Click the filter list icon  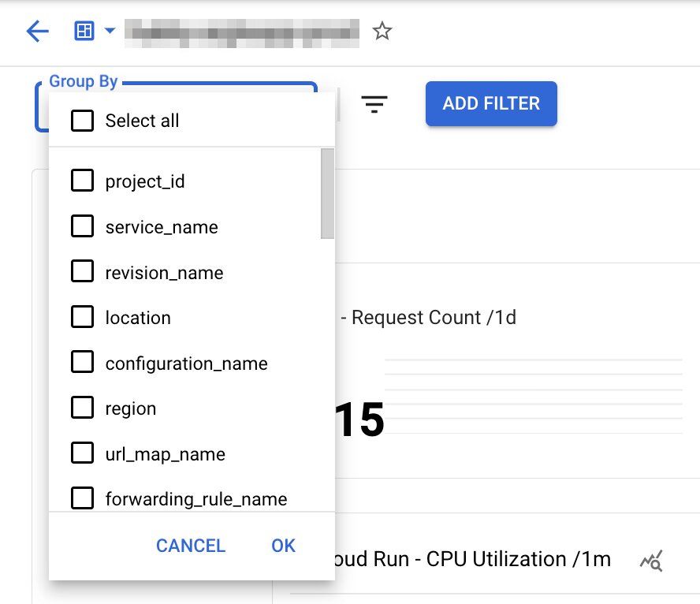click(x=374, y=104)
